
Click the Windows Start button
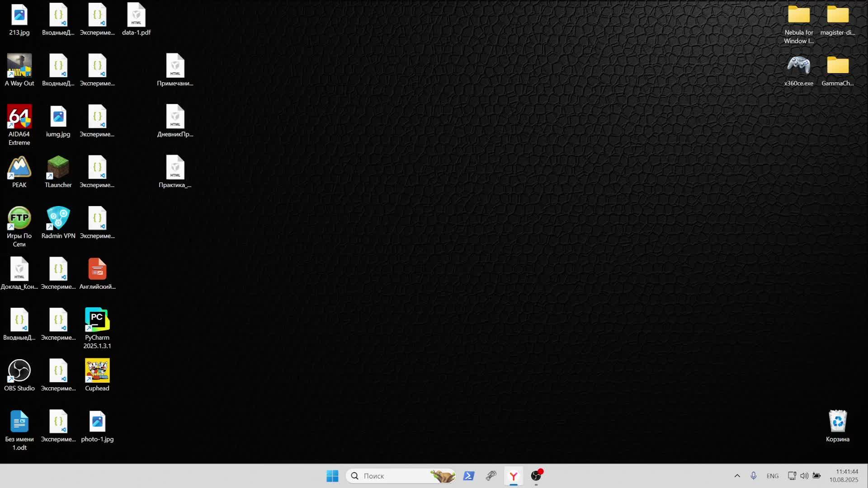click(x=332, y=476)
